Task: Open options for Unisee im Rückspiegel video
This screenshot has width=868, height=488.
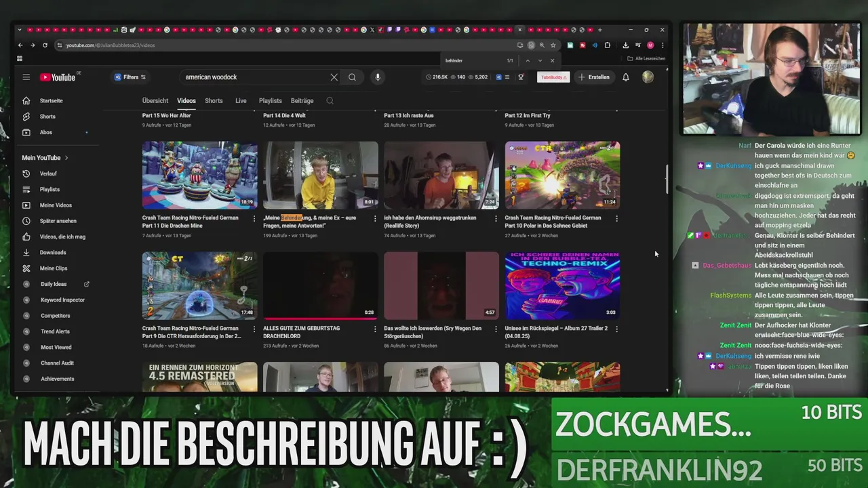Action: coord(616,329)
